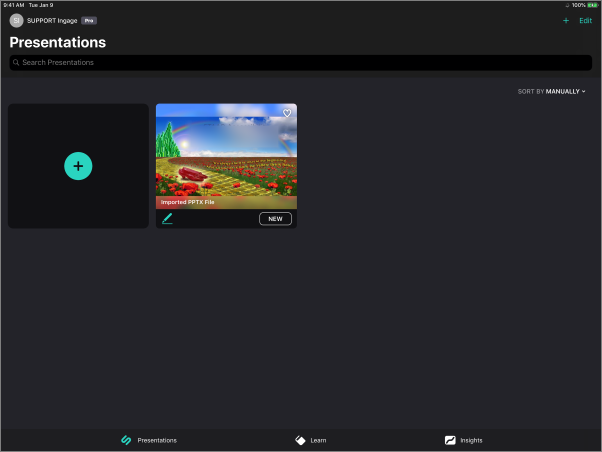Check the battery status icon
602x452 pixels.
(x=592, y=5)
